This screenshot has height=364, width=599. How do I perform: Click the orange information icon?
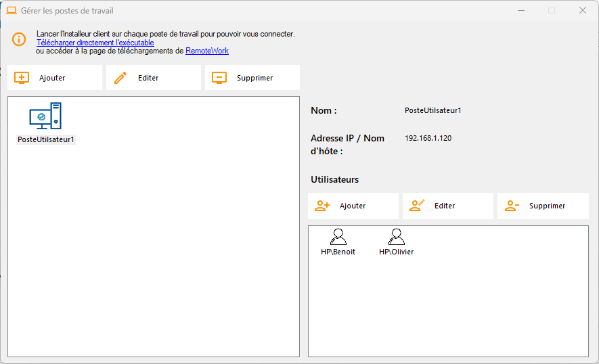coord(19,39)
